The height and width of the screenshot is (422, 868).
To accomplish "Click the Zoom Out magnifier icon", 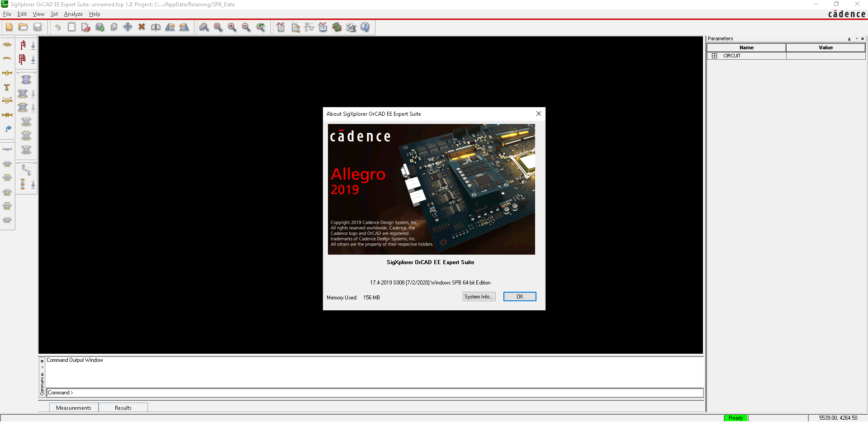I will point(246,27).
